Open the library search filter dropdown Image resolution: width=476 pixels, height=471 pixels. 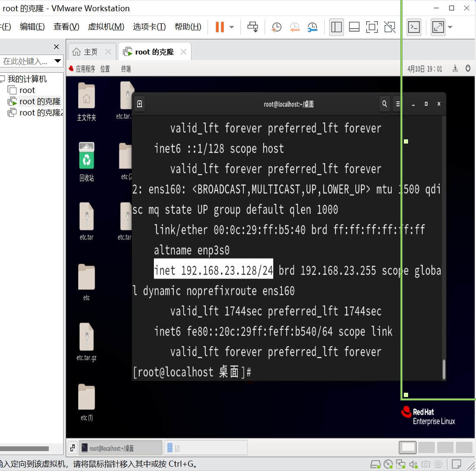(x=58, y=61)
